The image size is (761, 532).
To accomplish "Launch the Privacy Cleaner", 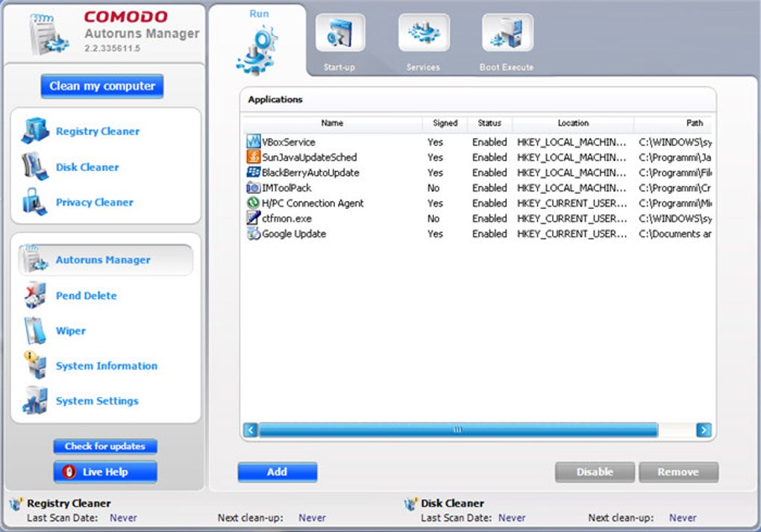I will [x=94, y=202].
